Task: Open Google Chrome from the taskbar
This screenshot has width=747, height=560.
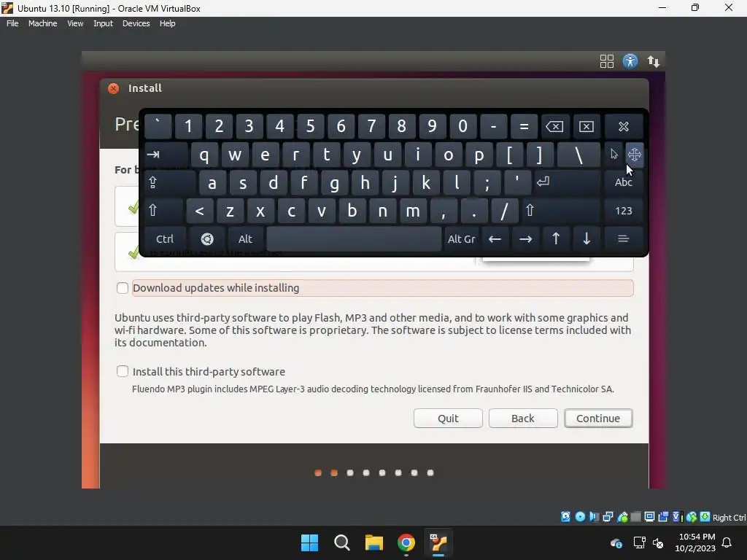Action: tap(406, 542)
